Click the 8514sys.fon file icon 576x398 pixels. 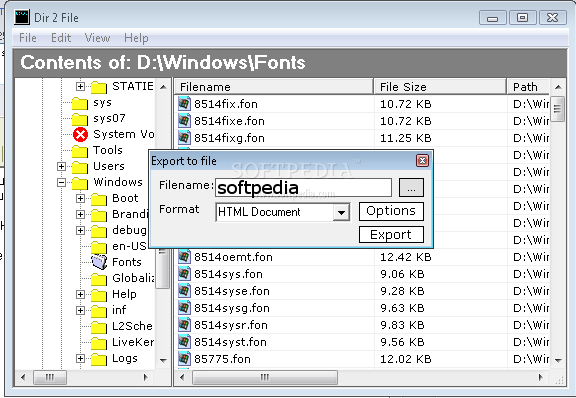click(x=184, y=274)
